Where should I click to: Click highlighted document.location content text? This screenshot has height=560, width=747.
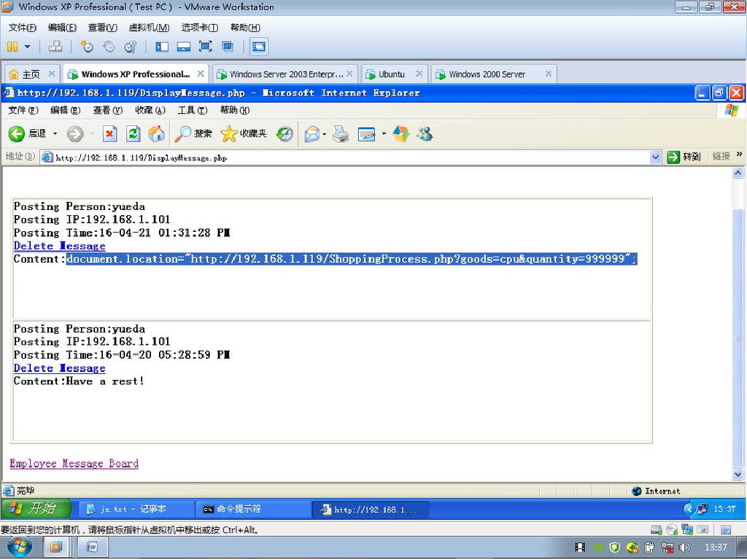[x=352, y=259]
